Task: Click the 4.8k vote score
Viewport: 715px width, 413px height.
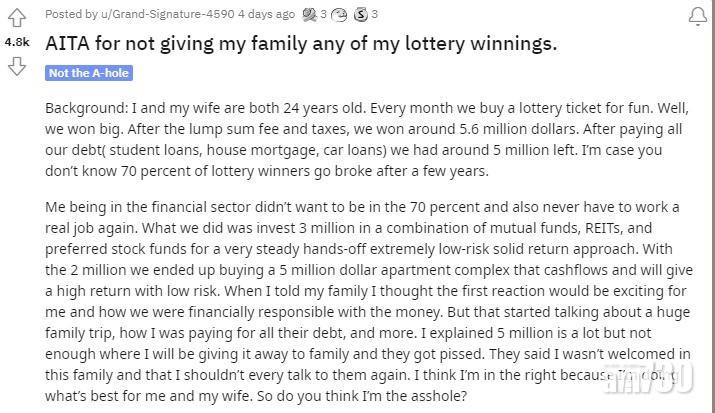Action: pos(17,43)
